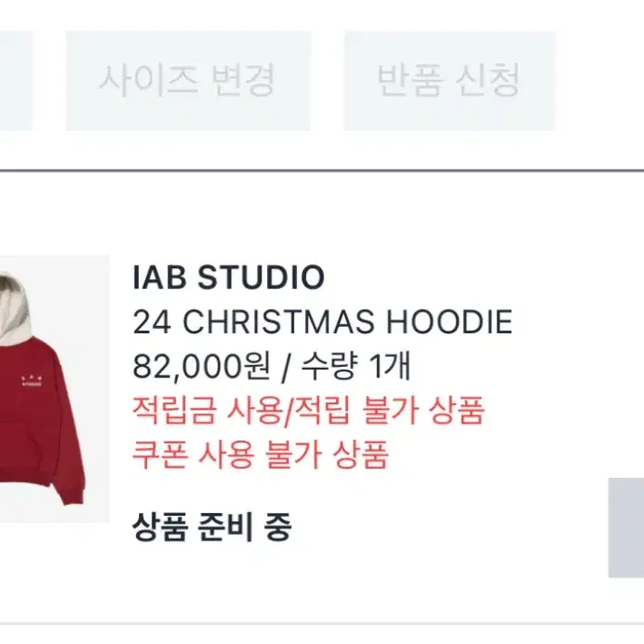The height and width of the screenshot is (644, 644).
Task: Click the HOODIE word in the product name
Action: [449, 322]
